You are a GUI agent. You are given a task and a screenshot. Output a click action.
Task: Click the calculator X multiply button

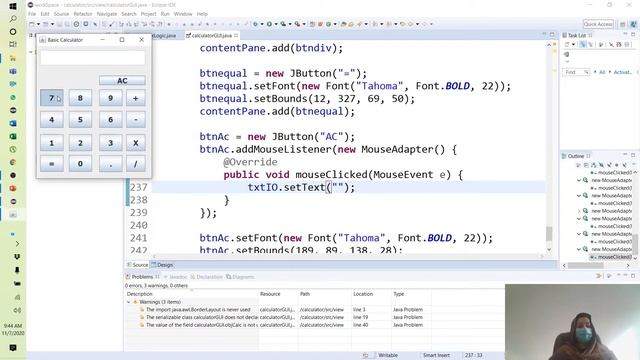tap(136, 143)
